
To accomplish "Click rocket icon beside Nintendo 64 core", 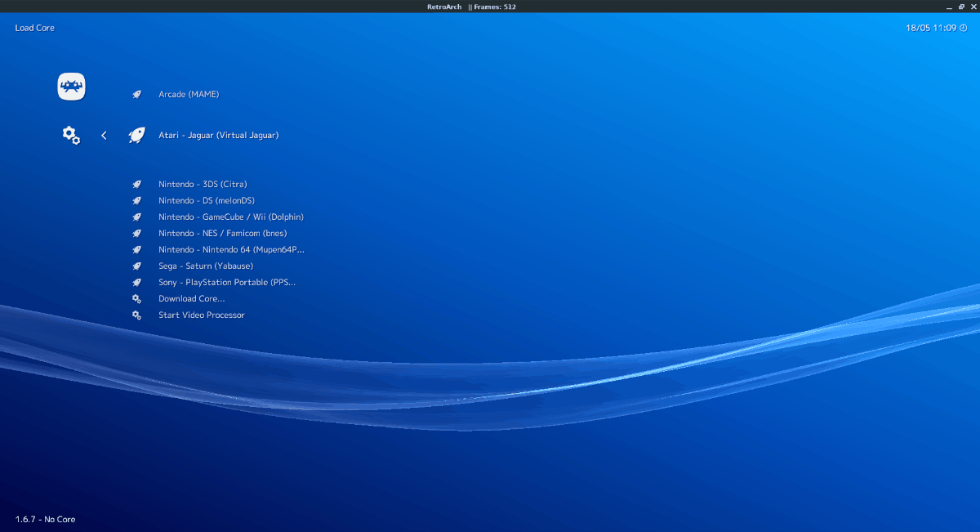I will point(136,250).
